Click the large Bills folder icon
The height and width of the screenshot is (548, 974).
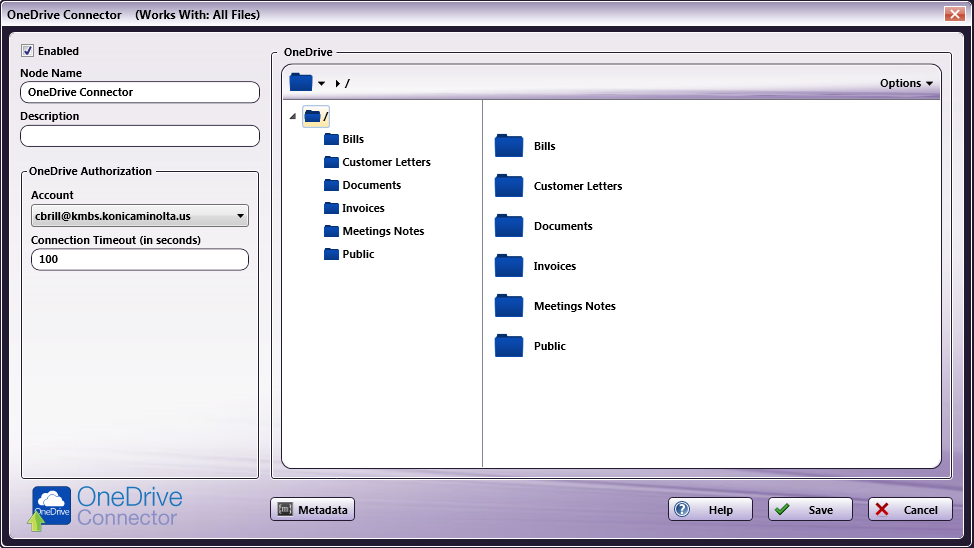point(509,145)
